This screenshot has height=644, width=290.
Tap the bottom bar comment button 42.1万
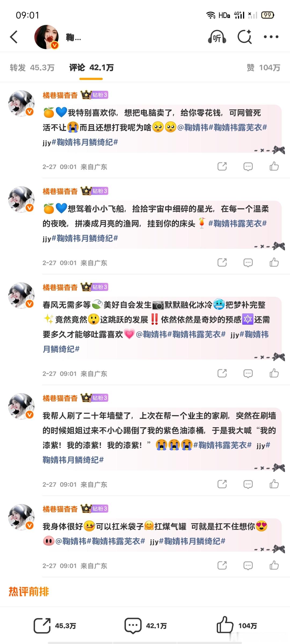click(145, 625)
